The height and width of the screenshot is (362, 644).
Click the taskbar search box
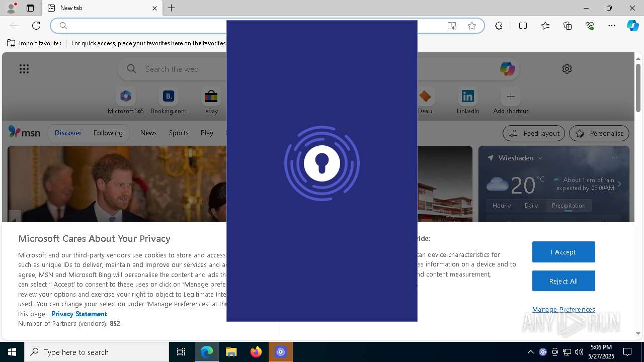[x=97, y=352]
